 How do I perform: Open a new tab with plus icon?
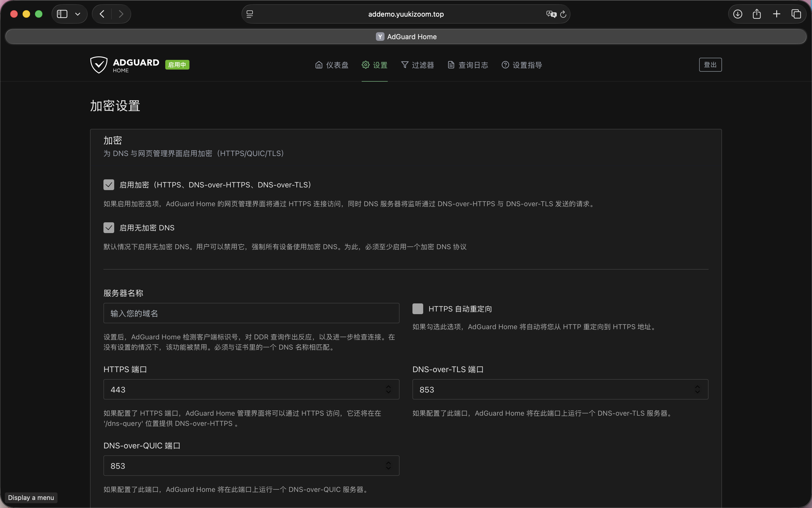pyautogui.click(x=777, y=14)
